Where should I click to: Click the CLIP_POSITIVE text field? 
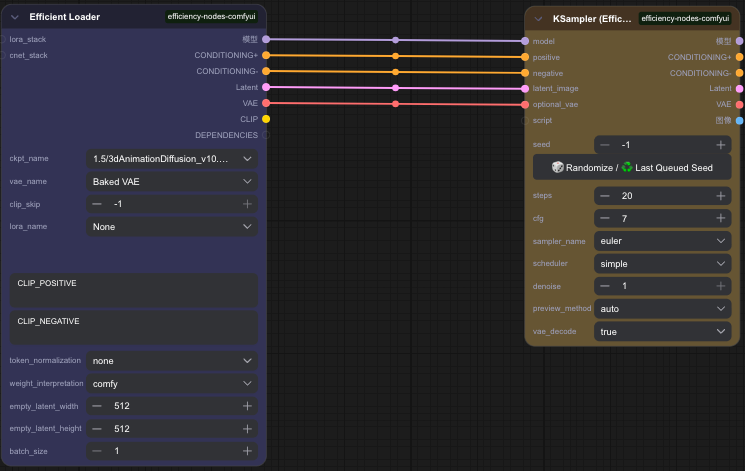pos(133,290)
